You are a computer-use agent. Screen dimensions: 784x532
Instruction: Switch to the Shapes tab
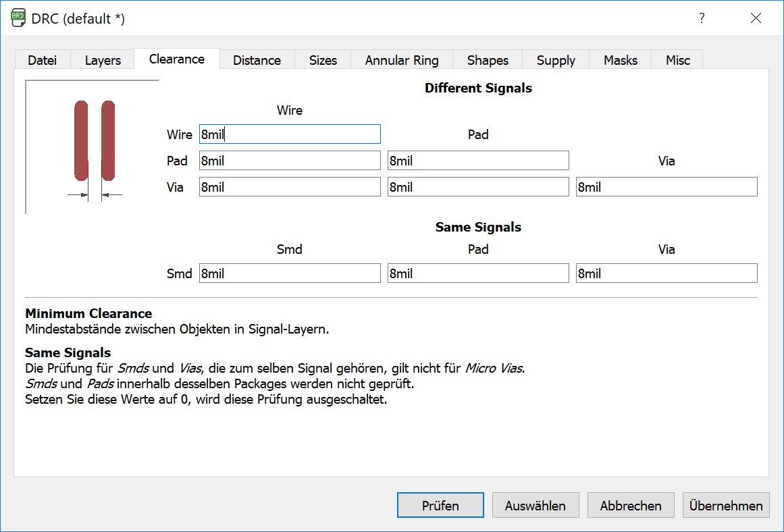point(488,60)
